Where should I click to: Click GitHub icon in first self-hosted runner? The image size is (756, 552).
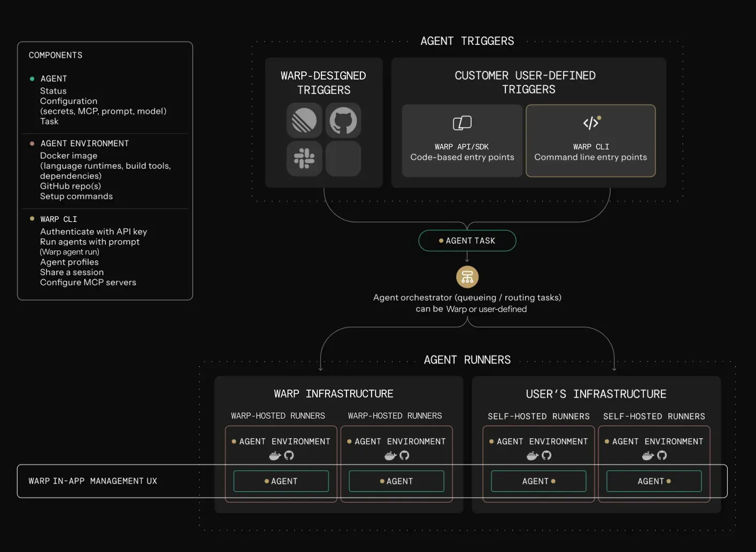point(546,455)
